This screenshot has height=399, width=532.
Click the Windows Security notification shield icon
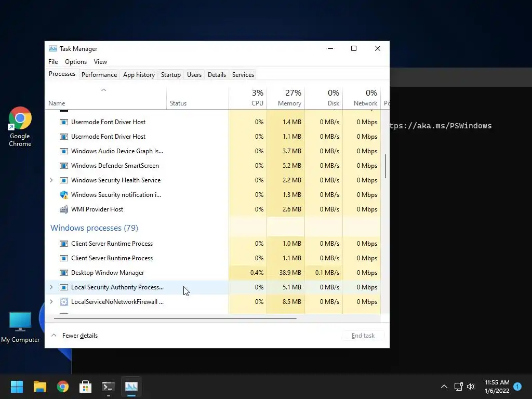64,195
